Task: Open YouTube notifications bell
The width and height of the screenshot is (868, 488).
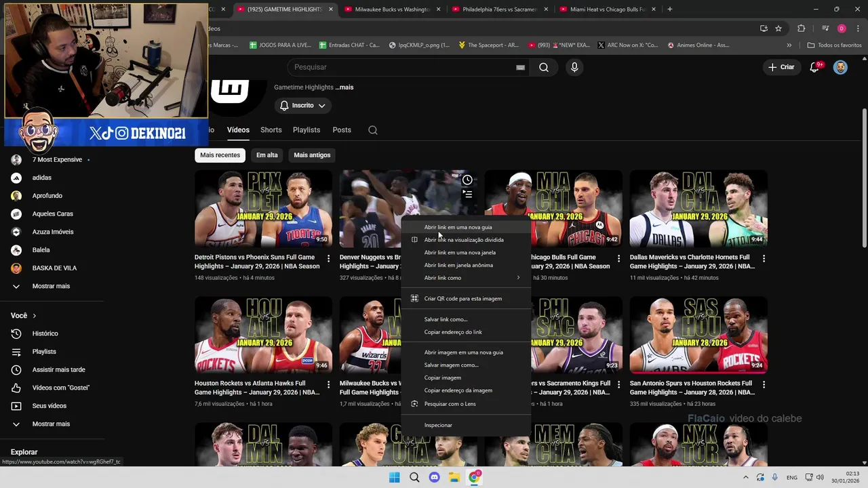Action: [x=815, y=67]
